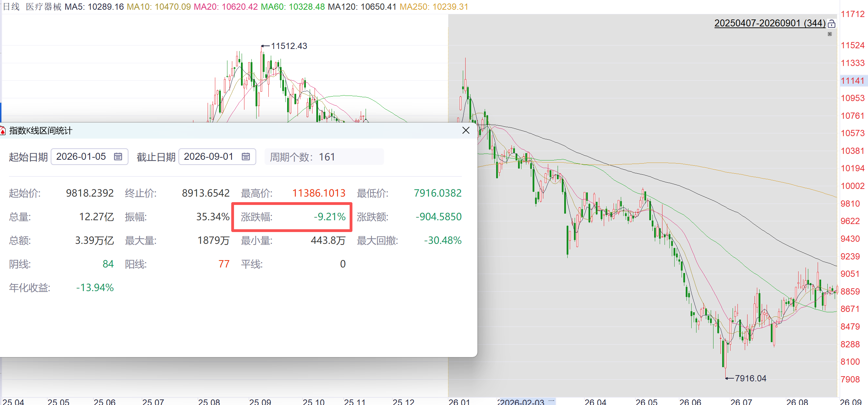Edit the 截止日期 field showing 2026-09-01
The height and width of the screenshot is (405, 868).
click(217, 157)
